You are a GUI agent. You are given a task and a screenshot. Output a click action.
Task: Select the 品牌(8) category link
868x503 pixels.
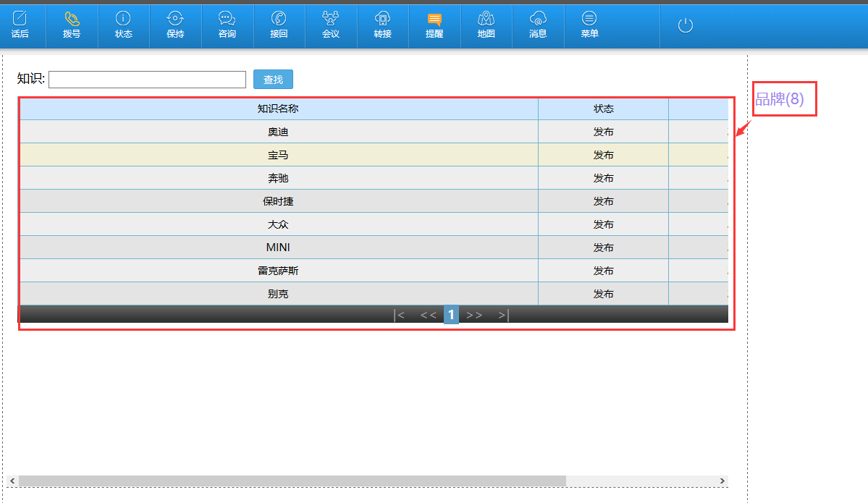coord(780,99)
